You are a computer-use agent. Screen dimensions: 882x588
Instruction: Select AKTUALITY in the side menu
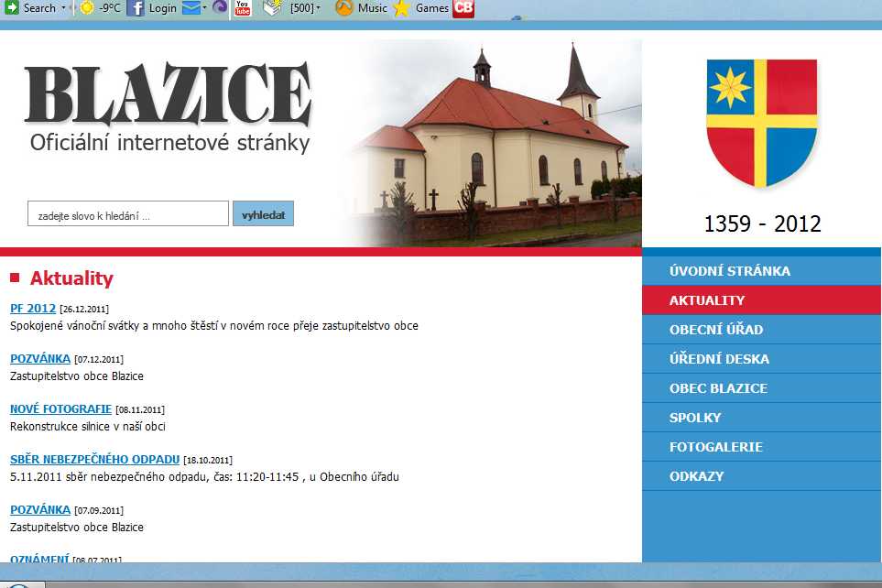pos(762,299)
